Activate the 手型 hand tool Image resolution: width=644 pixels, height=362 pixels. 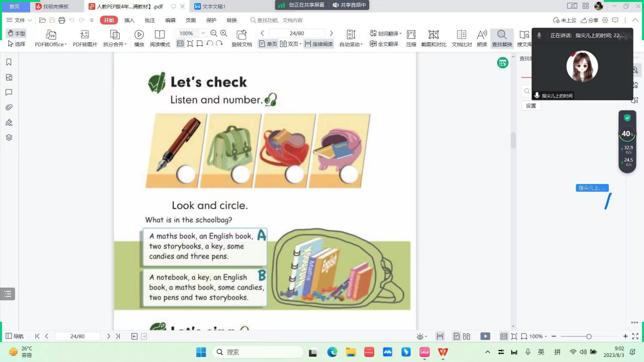tap(16, 34)
